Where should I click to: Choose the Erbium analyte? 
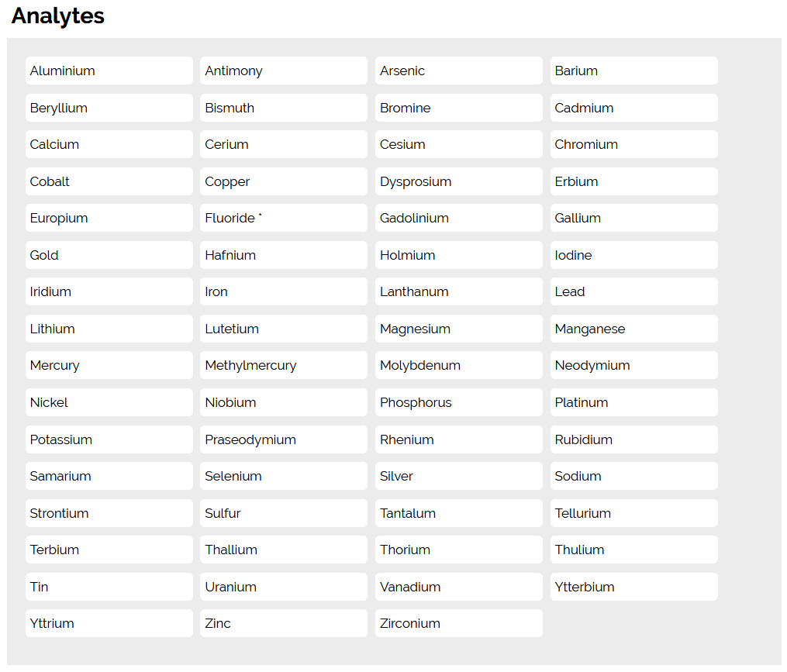click(634, 181)
